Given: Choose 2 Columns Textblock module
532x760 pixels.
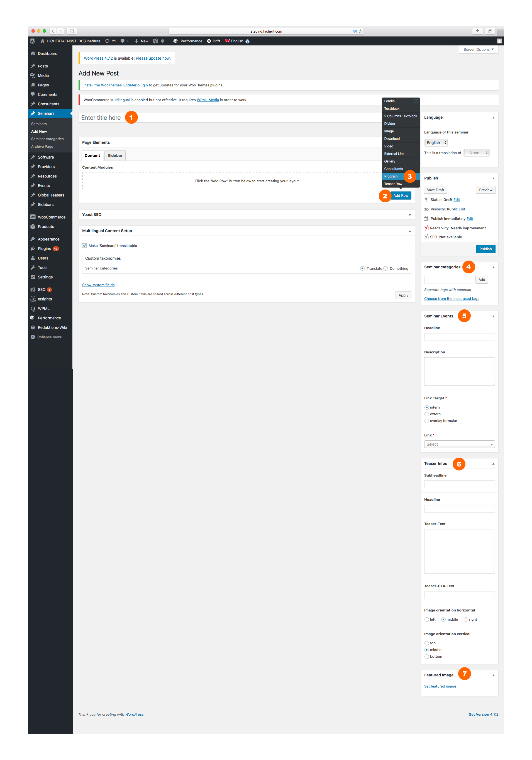Looking at the screenshot, I should pos(400,116).
